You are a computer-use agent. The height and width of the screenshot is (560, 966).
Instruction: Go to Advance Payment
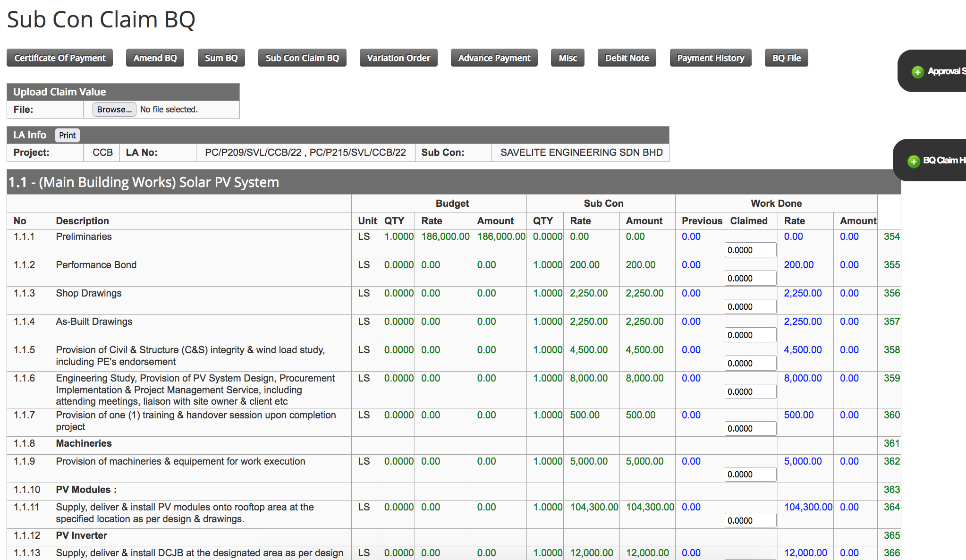click(x=494, y=58)
